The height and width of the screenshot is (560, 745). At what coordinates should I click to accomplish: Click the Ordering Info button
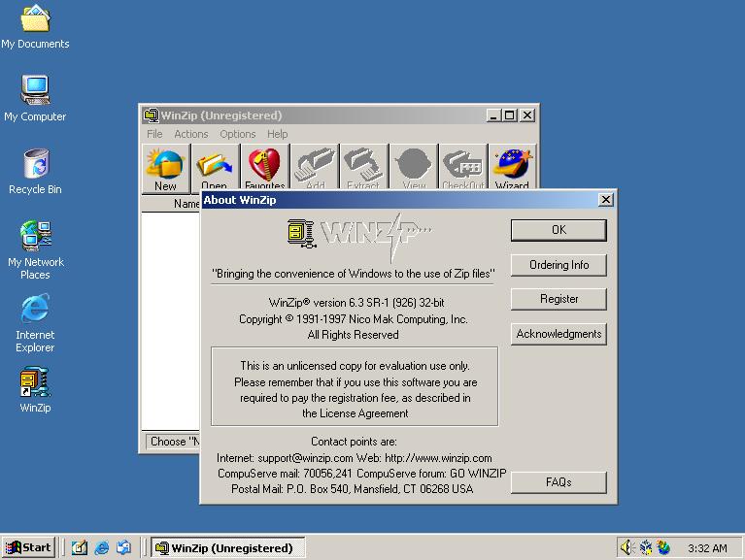pyautogui.click(x=559, y=265)
